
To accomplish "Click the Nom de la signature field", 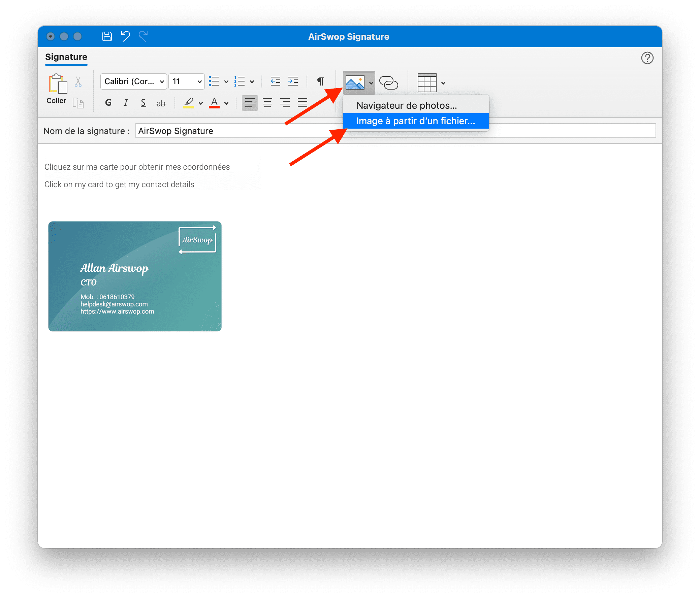I will coord(395,131).
